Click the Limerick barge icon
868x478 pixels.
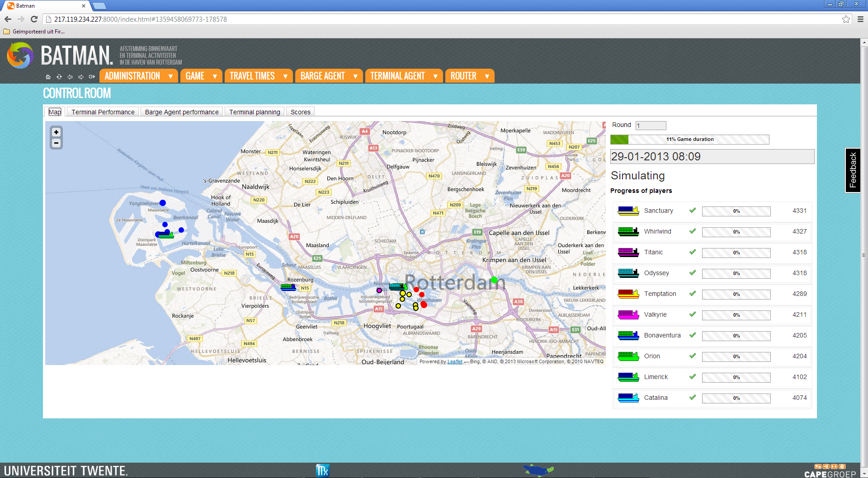pyautogui.click(x=628, y=377)
